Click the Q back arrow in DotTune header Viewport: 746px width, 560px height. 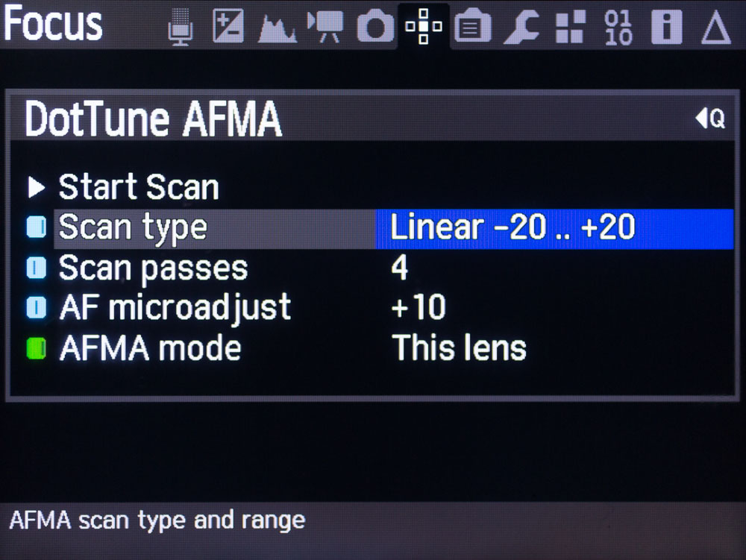tap(710, 118)
